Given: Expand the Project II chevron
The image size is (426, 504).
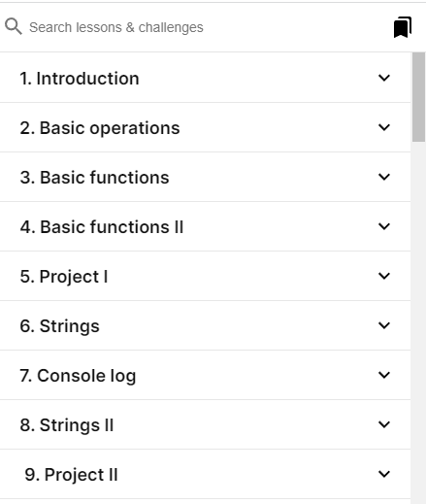Looking at the screenshot, I should [384, 474].
